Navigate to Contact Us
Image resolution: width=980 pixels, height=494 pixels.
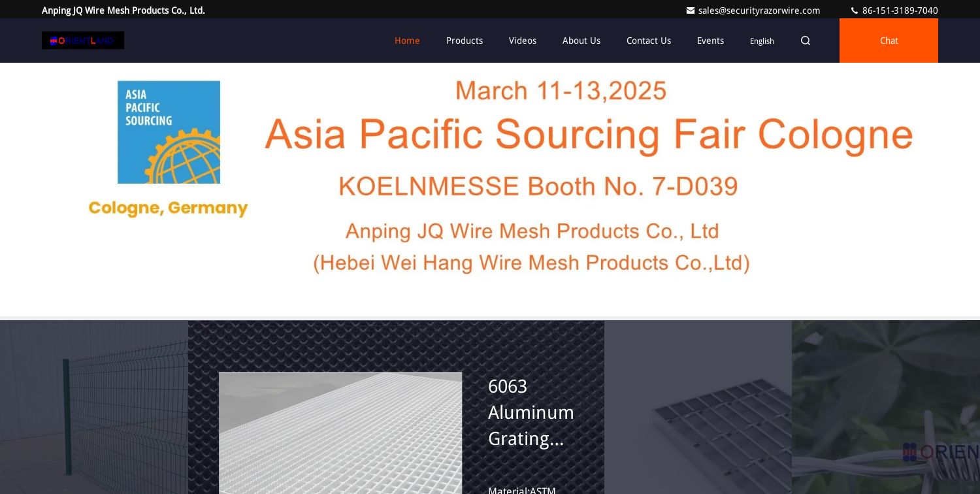pyautogui.click(x=649, y=41)
